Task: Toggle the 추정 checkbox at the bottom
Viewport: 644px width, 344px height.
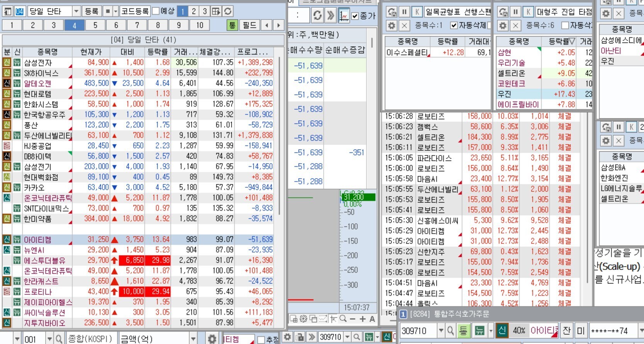Action: click(x=261, y=339)
